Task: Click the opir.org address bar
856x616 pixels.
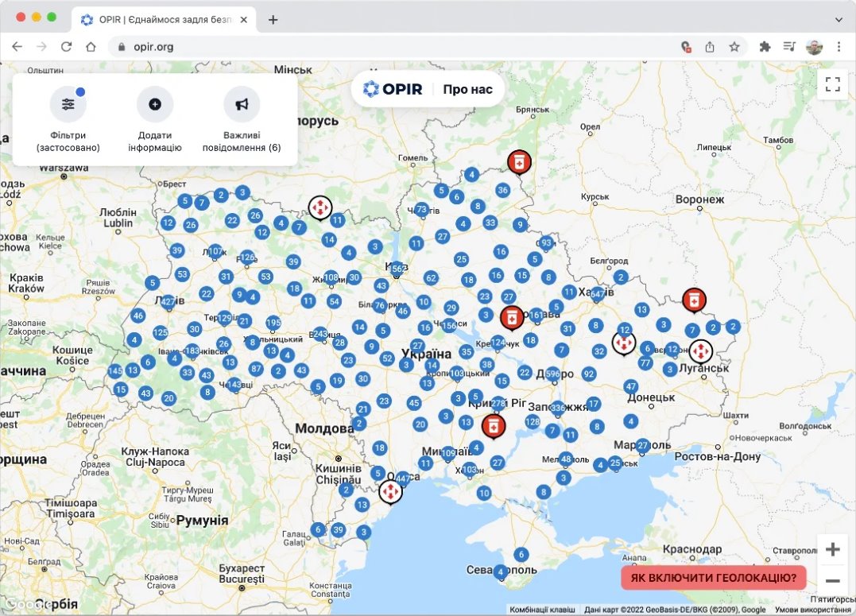Action: point(397,47)
